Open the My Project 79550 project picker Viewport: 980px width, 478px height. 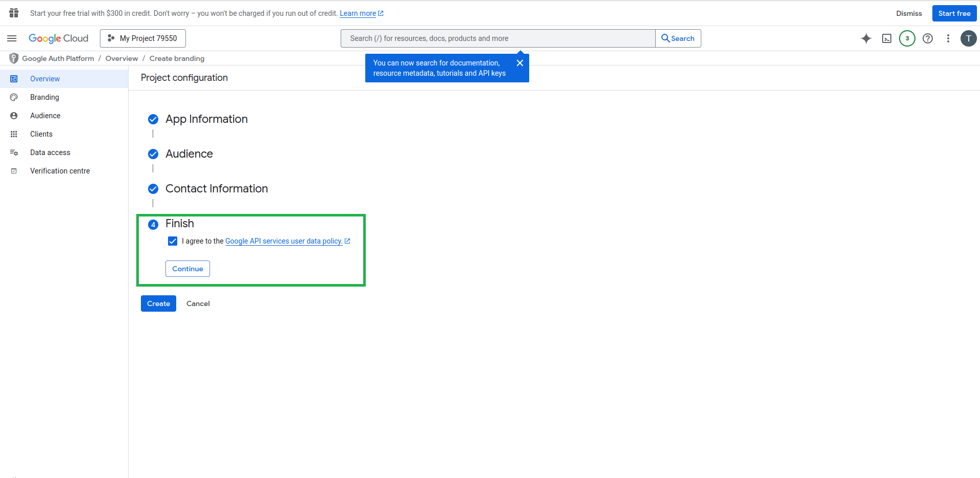point(143,38)
